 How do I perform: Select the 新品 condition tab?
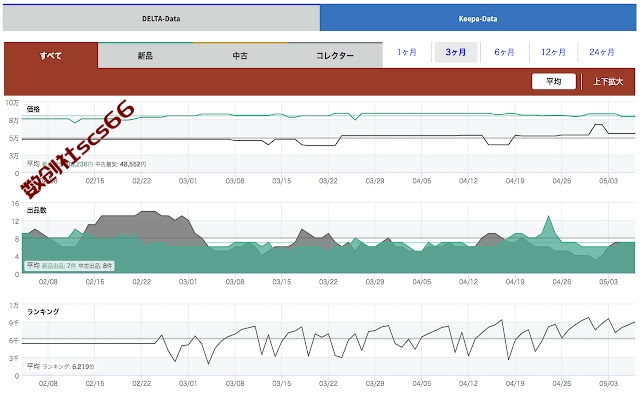(145, 56)
